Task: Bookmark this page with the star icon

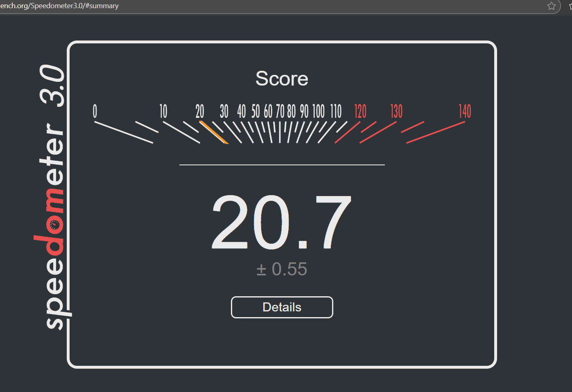Action: (x=552, y=6)
